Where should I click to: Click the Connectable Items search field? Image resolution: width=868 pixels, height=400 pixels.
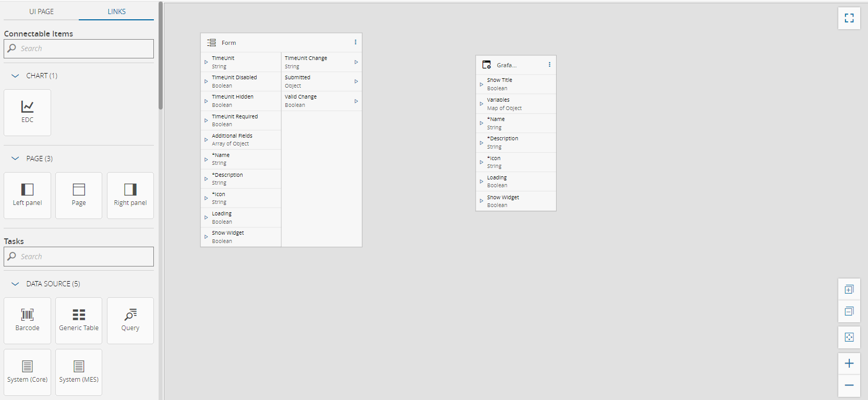(x=83, y=49)
